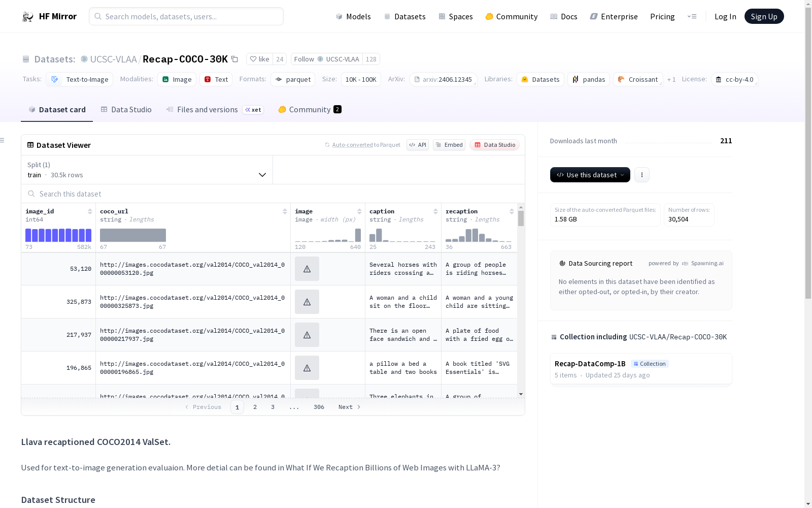The image size is (812, 508).
Task: Jump to page 306 of the dataset
Action: (319, 407)
